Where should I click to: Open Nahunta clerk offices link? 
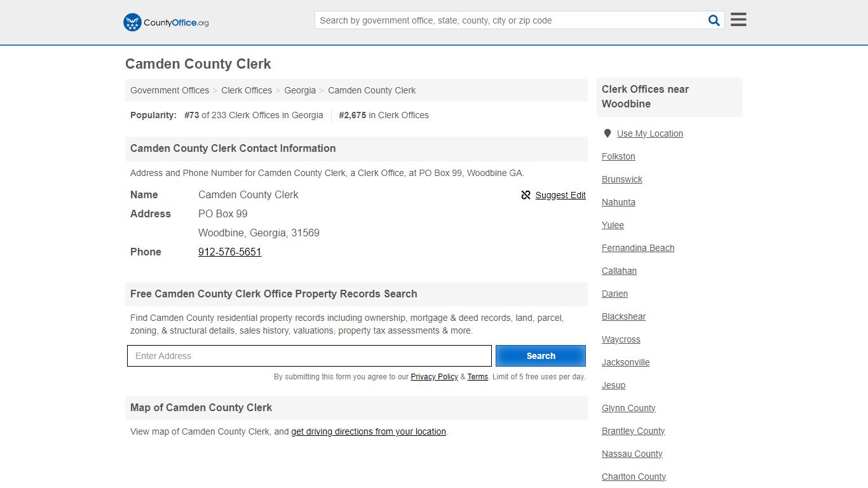[618, 202]
